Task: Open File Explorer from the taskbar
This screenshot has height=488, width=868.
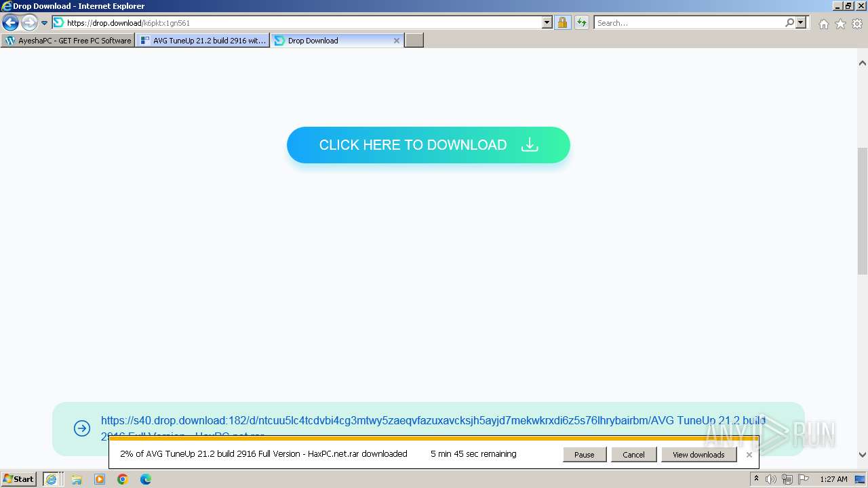Action: 77,479
